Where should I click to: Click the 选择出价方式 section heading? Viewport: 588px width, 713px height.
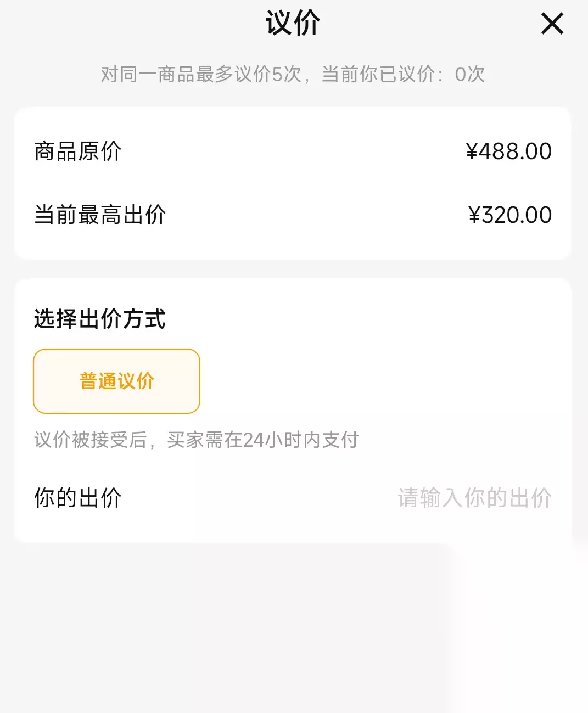[100, 319]
